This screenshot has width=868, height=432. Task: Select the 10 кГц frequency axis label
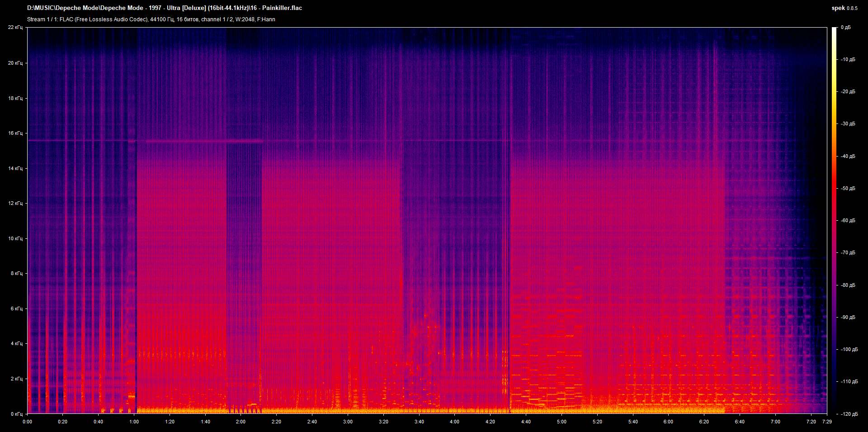tap(15, 238)
